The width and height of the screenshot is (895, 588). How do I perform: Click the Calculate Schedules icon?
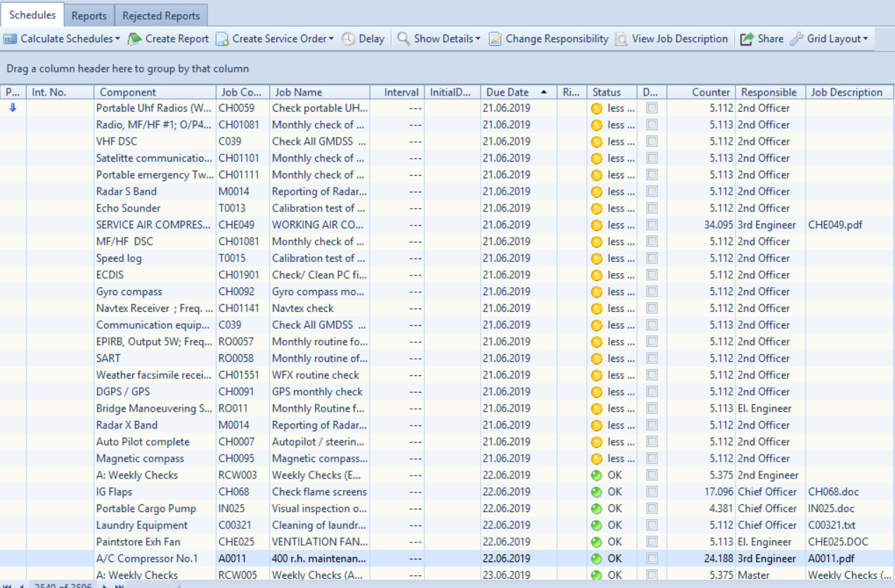[11, 39]
